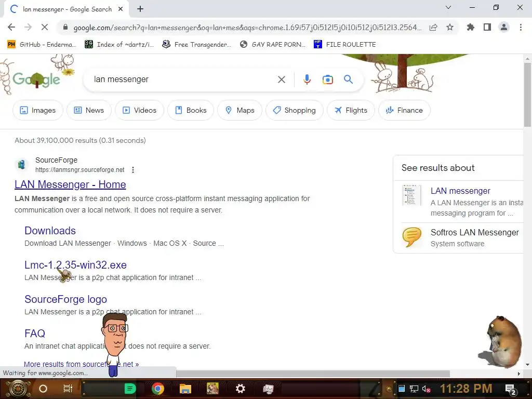
Task: Submit search with magnifying glass icon
Action: click(348, 79)
